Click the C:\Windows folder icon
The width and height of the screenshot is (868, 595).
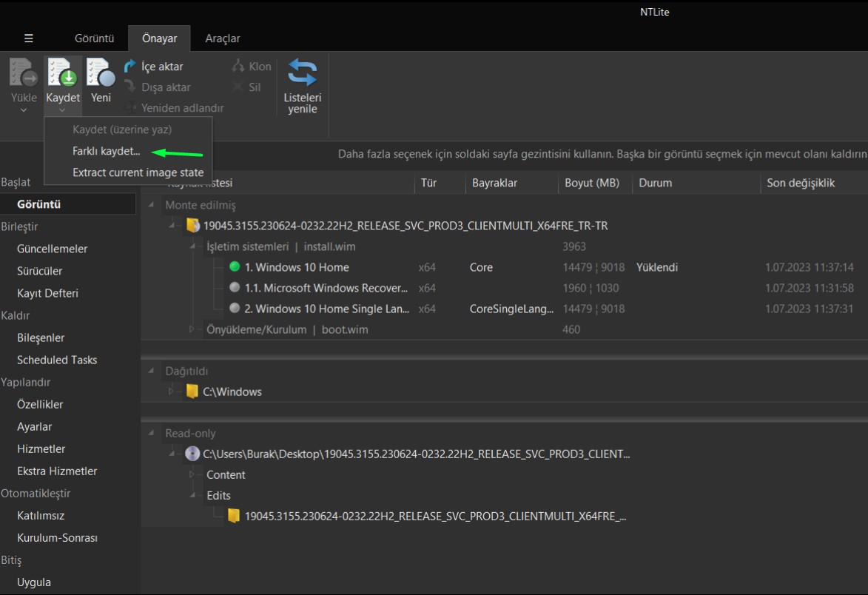pos(192,391)
